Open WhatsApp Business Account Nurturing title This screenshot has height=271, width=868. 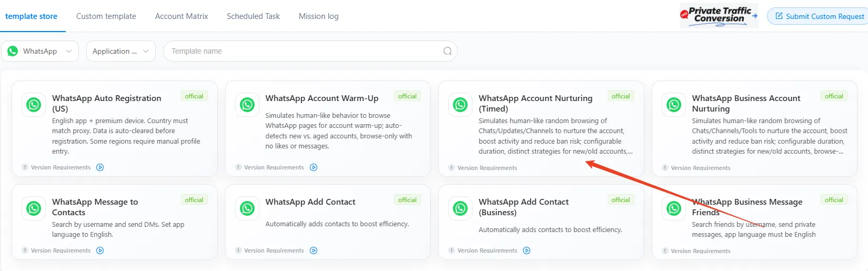746,103
